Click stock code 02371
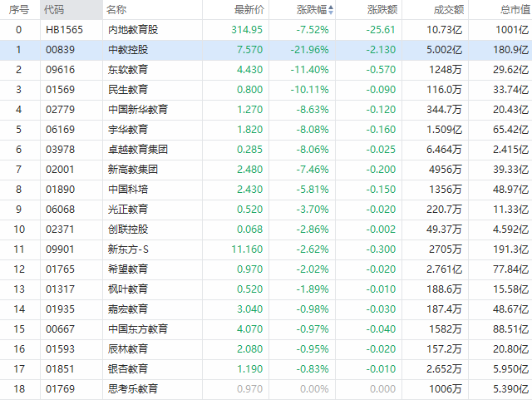532x400 pixels. point(60,230)
